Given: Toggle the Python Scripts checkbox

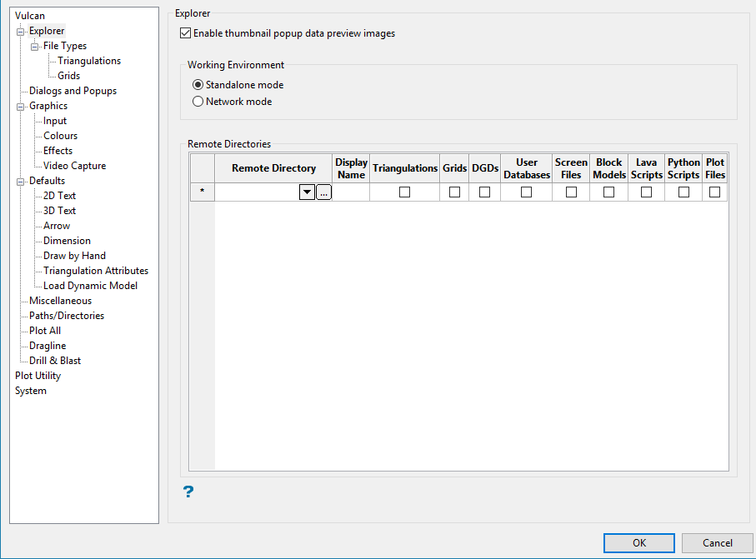Looking at the screenshot, I should (x=683, y=192).
